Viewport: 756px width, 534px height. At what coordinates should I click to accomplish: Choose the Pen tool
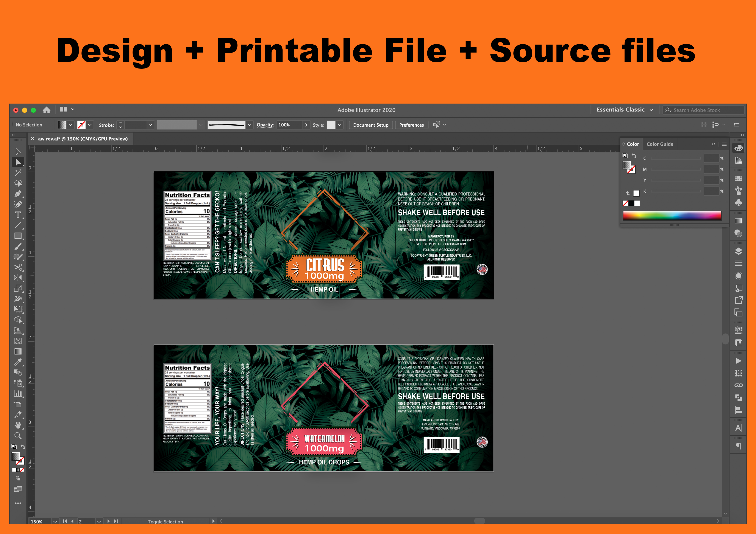18,194
